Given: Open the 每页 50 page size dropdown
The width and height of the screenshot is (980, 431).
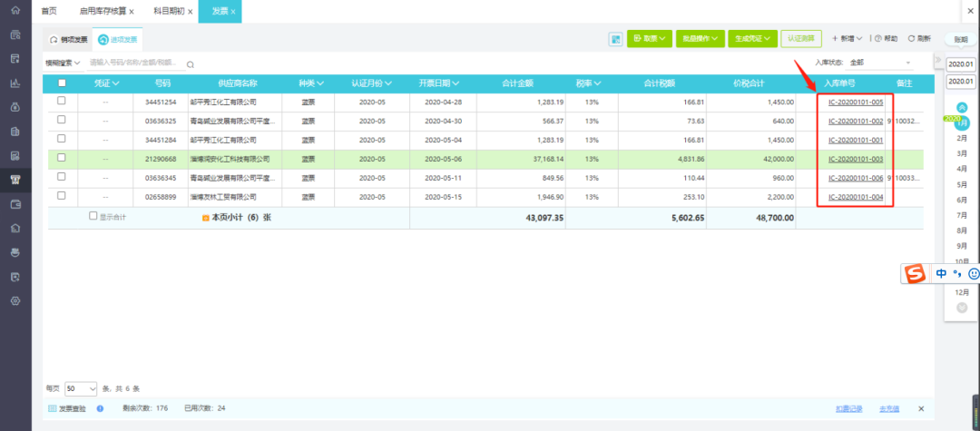Looking at the screenshot, I should [82, 388].
